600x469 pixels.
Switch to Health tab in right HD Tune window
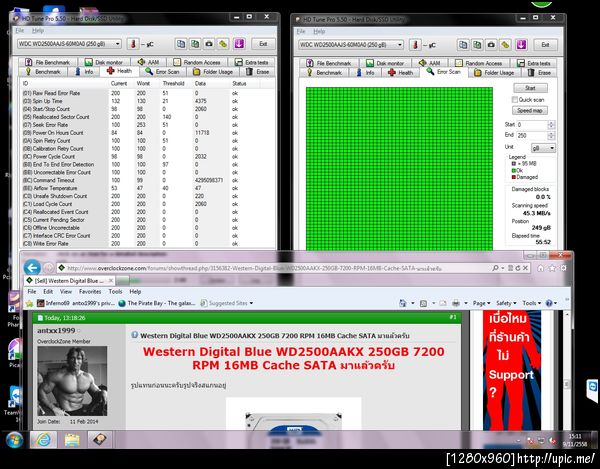400,72
